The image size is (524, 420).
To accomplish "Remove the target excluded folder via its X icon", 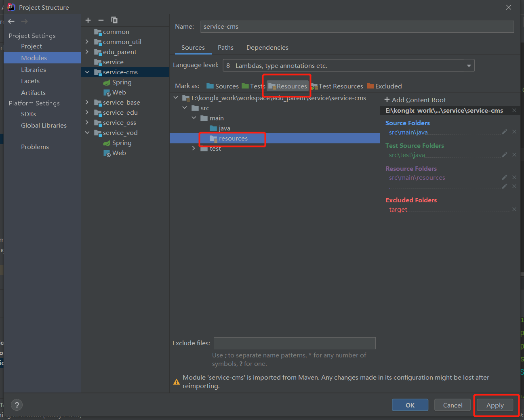I will click(514, 209).
